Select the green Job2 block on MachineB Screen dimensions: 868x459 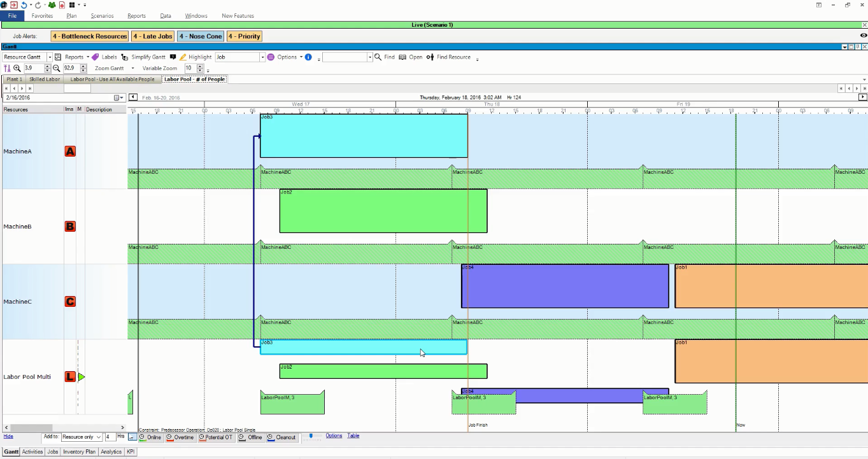click(x=383, y=211)
